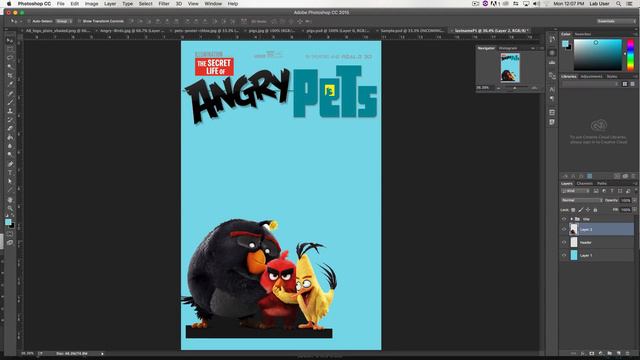
Task: Click Add layer style fx icon
Action: [582, 353]
